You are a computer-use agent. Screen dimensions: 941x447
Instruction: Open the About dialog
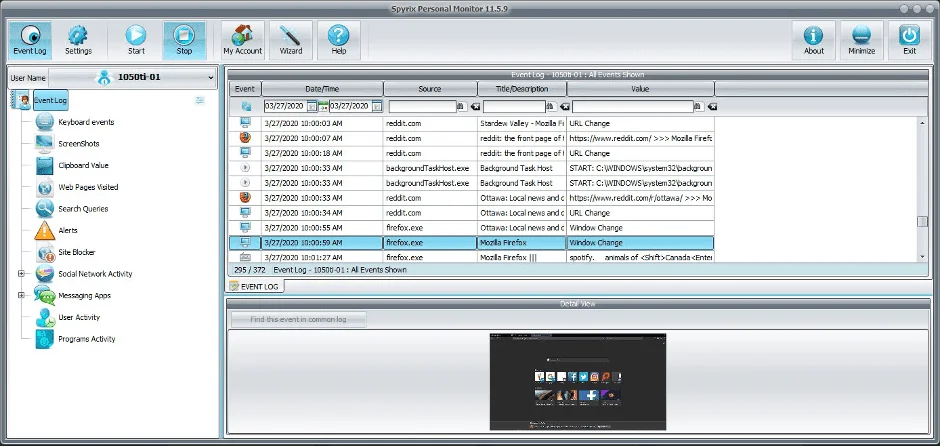click(x=814, y=40)
